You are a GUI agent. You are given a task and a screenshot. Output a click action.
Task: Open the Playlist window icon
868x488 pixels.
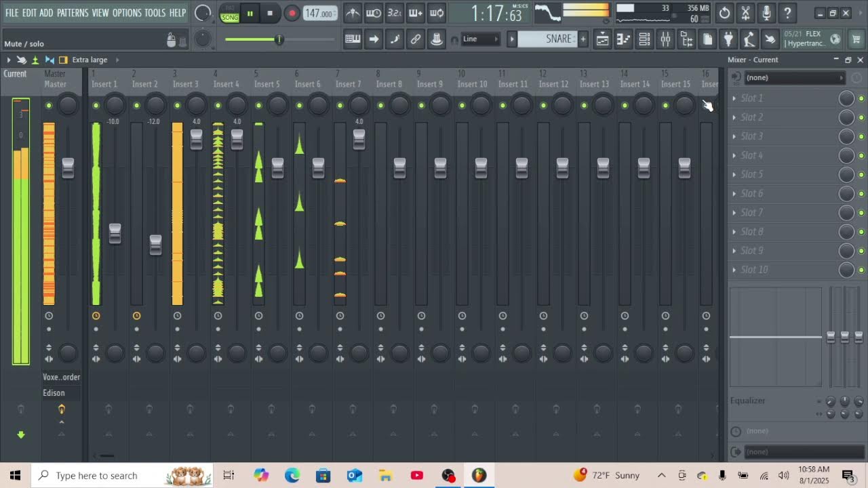click(x=602, y=39)
